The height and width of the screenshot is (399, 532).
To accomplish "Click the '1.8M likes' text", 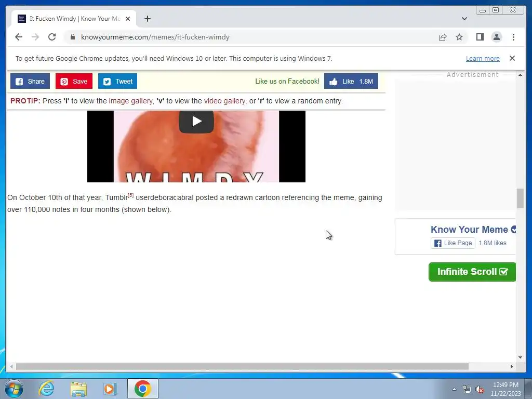I will point(493,243).
